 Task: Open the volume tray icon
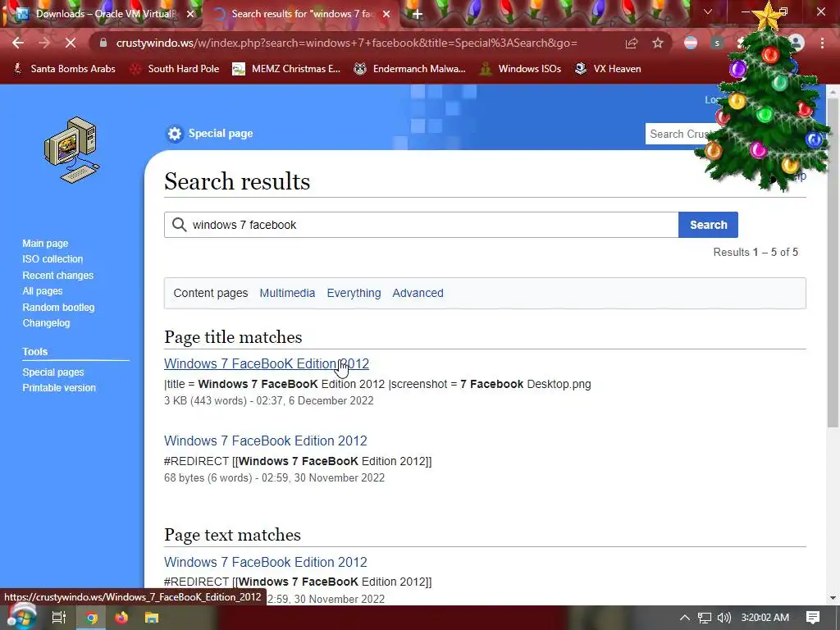pyautogui.click(x=724, y=618)
